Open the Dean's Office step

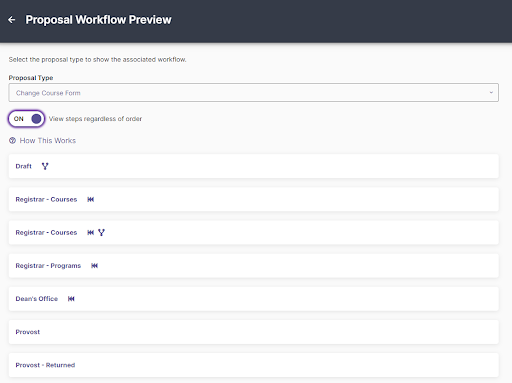point(253,299)
